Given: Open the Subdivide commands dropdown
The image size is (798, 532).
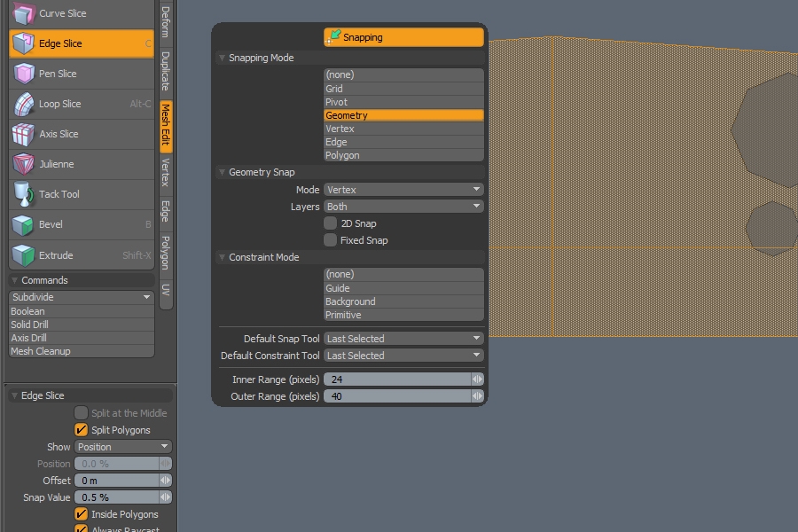Looking at the screenshot, I should click(82, 297).
